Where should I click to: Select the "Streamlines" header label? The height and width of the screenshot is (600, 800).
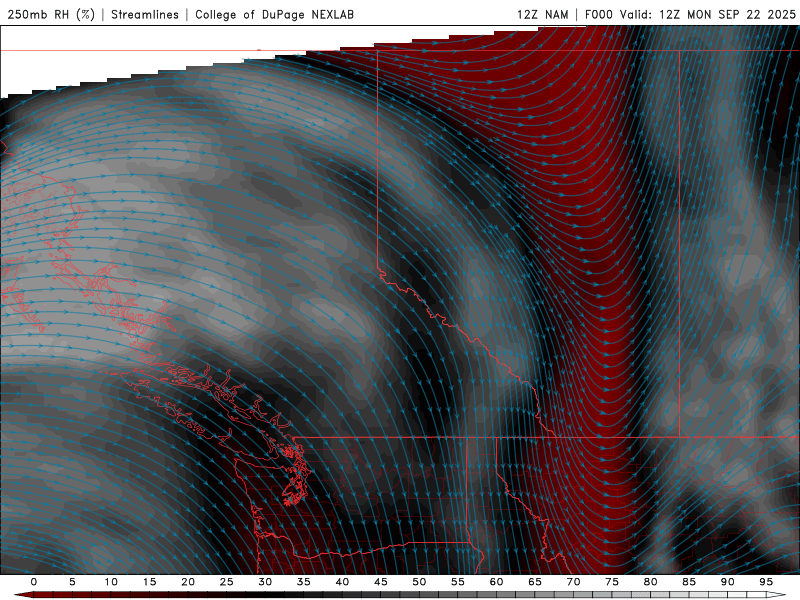[x=145, y=14]
